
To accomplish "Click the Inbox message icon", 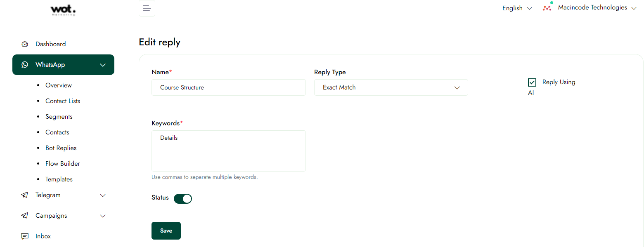I will click(25, 236).
